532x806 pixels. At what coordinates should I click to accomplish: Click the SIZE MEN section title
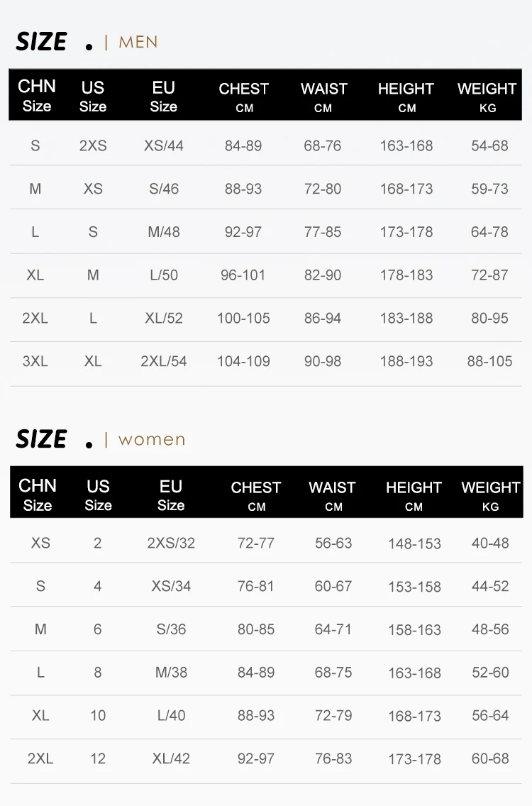[87, 42]
